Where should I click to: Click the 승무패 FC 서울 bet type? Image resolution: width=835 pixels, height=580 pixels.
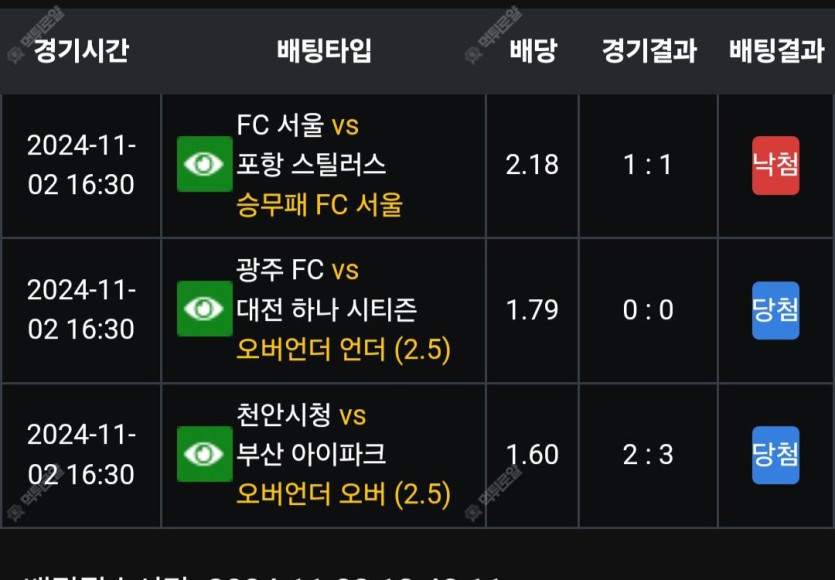pyautogui.click(x=320, y=205)
